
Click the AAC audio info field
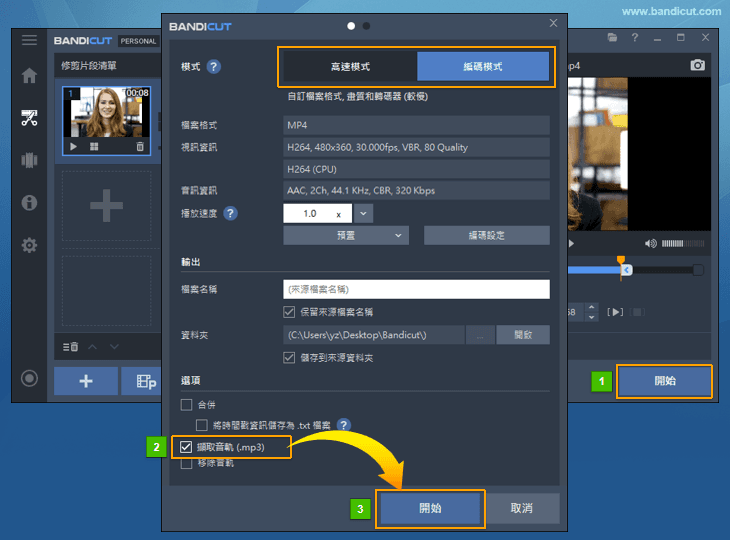click(x=416, y=190)
